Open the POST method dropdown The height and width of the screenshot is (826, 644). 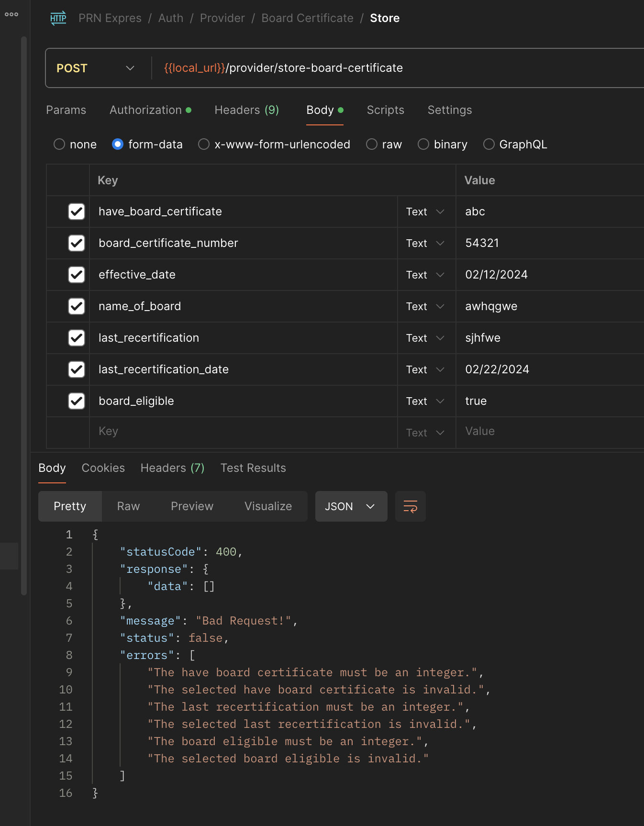pyautogui.click(x=96, y=68)
